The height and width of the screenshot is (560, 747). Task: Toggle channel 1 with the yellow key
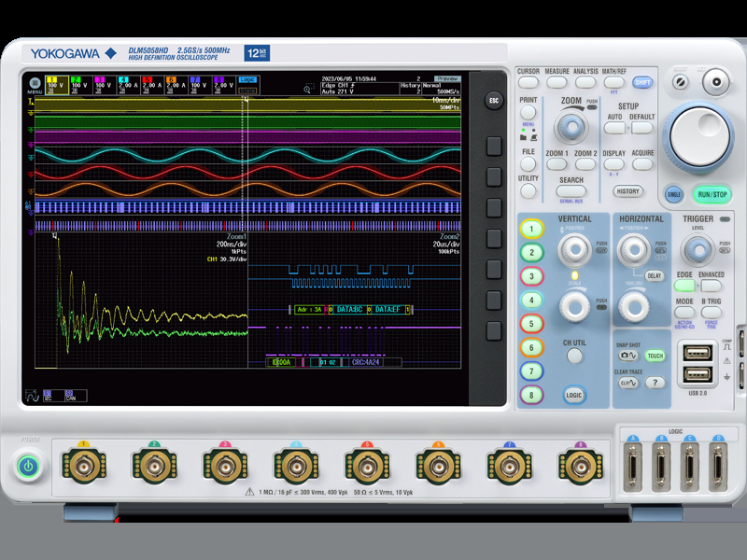click(531, 229)
